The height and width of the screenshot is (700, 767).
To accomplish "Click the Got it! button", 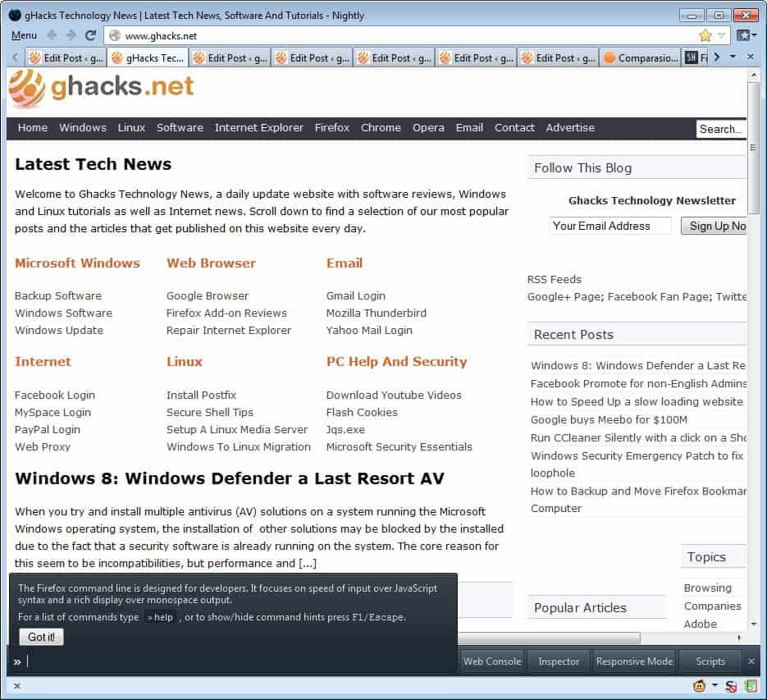I will [x=40, y=637].
